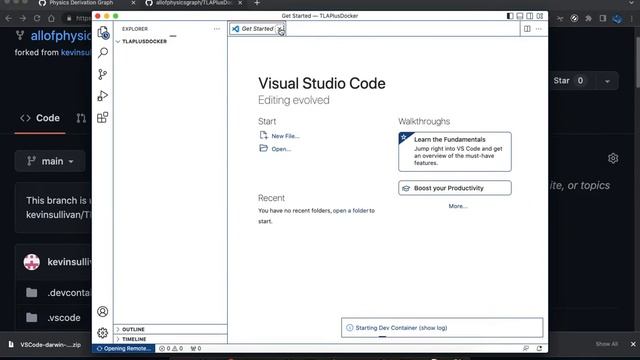Open errors and warnings in status bar
The image size is (640, 360).
pyautogui.click(x=171, y=349)
